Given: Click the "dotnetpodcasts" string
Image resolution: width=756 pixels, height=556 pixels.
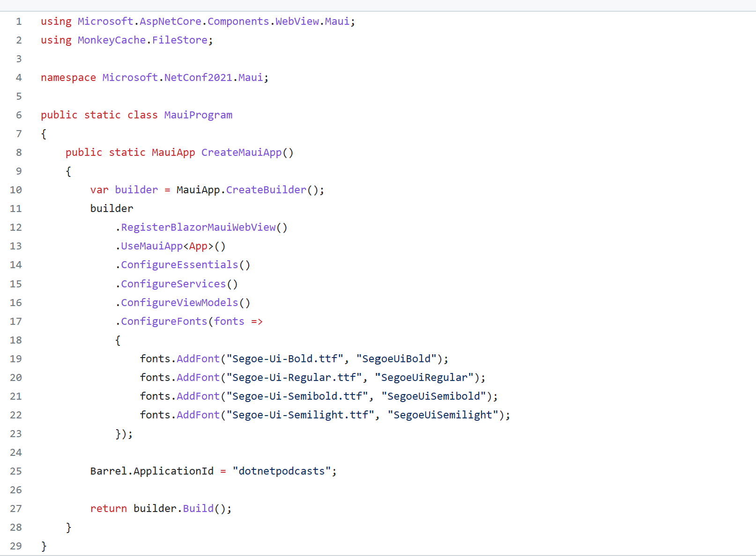Looking at the screenshot, I should coord(282,471).
